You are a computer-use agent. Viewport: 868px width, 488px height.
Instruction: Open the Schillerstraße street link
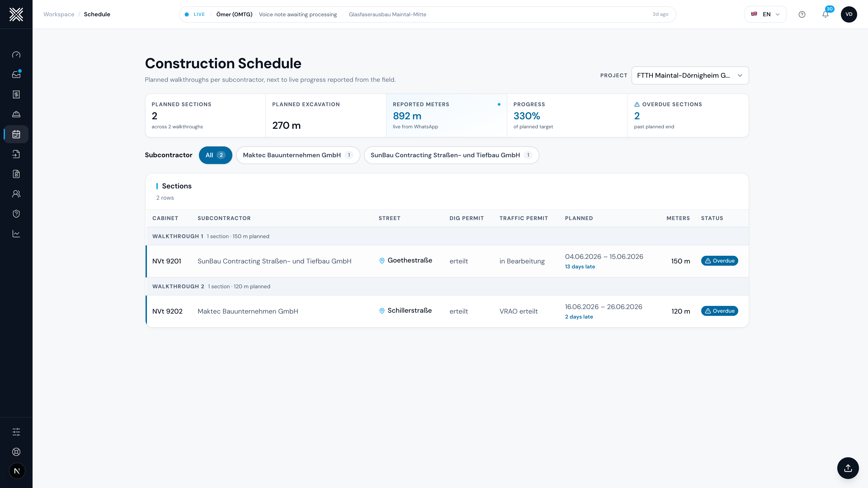pos(409,310)
